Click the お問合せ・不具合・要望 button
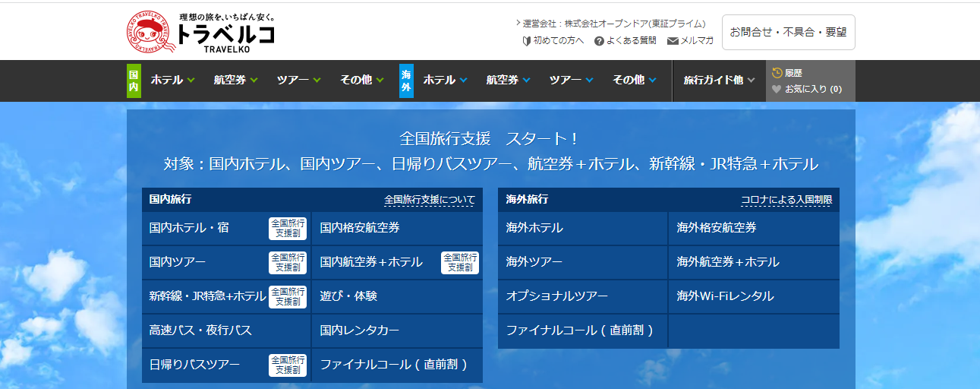This screenshot has width=980, height=389. (x=788, y=32)
